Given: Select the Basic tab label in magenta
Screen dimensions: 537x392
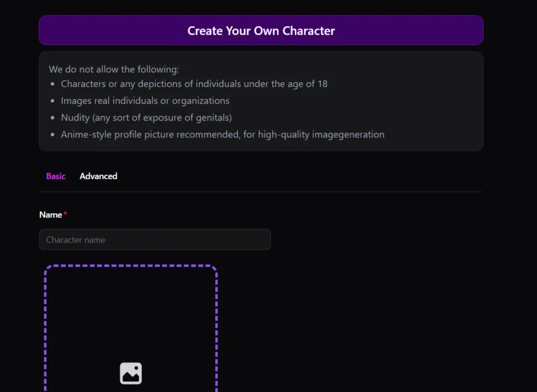Looking at the screenshot, I should (56, 176).
